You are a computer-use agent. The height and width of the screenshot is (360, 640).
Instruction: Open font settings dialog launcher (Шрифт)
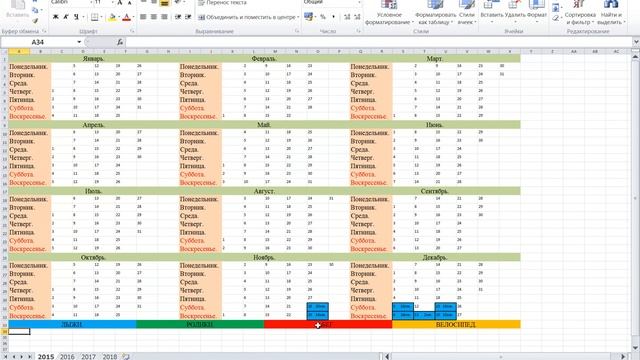tap(133, 31)
